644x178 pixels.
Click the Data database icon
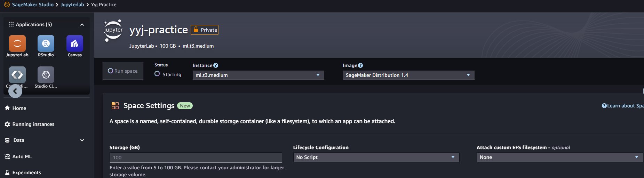[x=7, y=140]
